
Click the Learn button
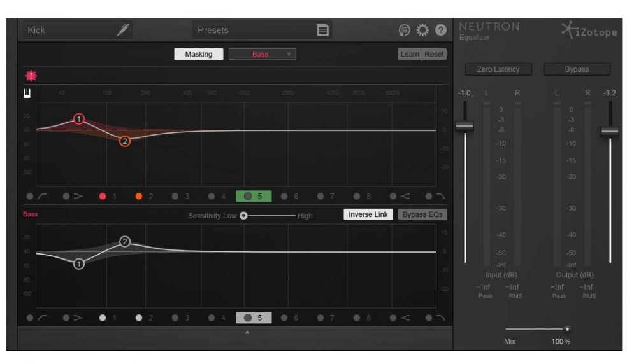pyautogui.click(x=410, y=54)
